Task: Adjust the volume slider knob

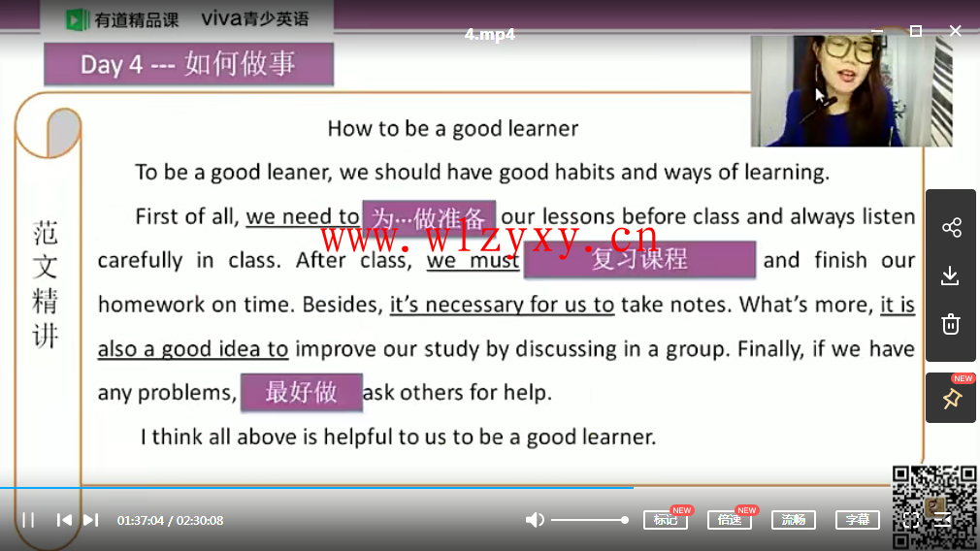Action: click(624, 520)
